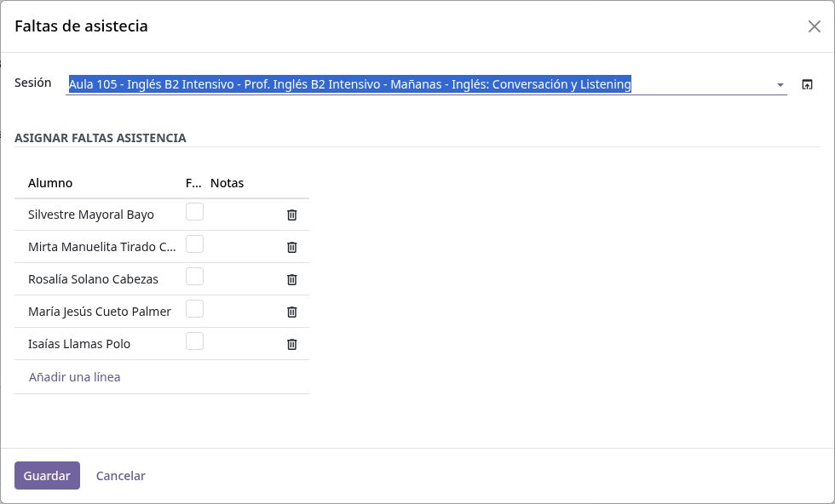The height and width of the screenshot is (504, 835).
Task: Select student name Silvestre Mayoral Bayo
Action: click(91, 215)
